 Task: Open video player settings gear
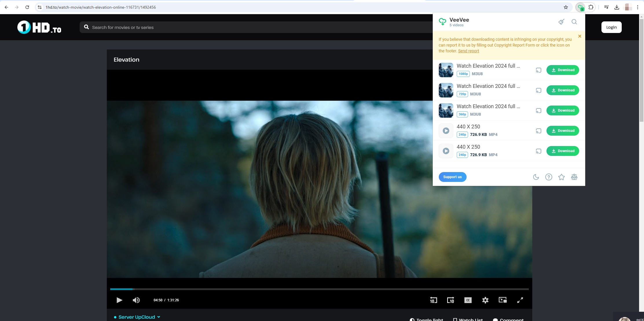coord(485,300)
